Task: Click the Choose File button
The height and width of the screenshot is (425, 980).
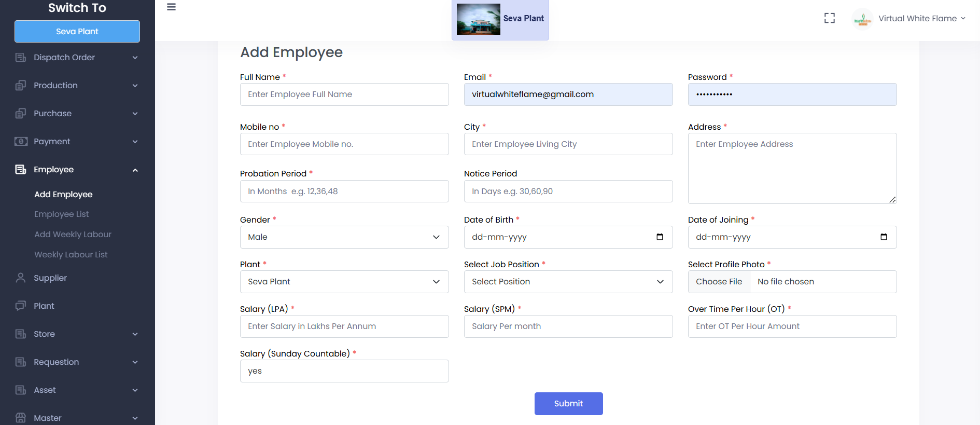Action: point(719,282)
